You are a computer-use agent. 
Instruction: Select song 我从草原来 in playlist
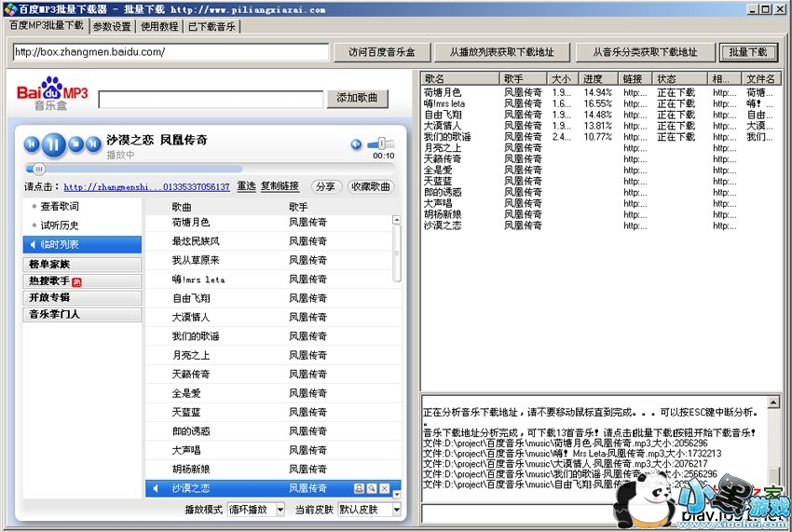pyautogui.click(x=268, y=261)
